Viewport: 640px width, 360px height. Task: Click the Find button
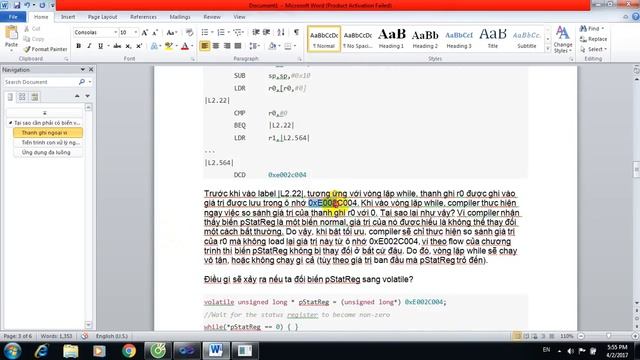[591, 29]
